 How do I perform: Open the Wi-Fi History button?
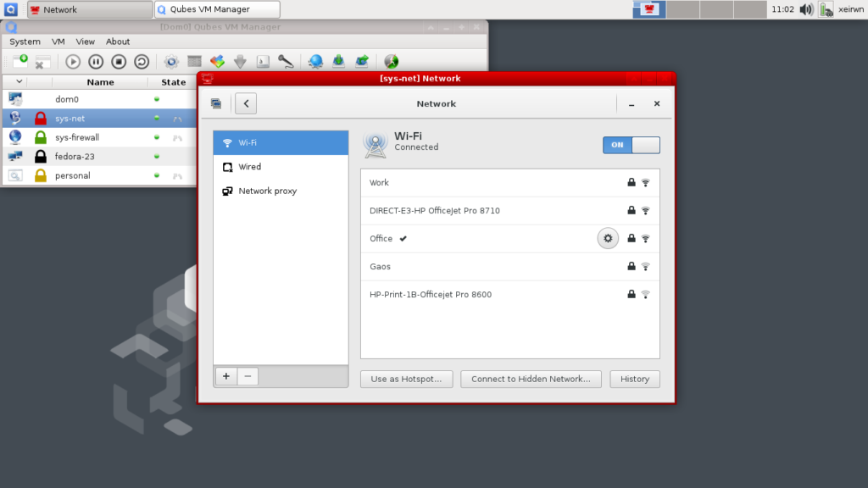coord(635,379)
